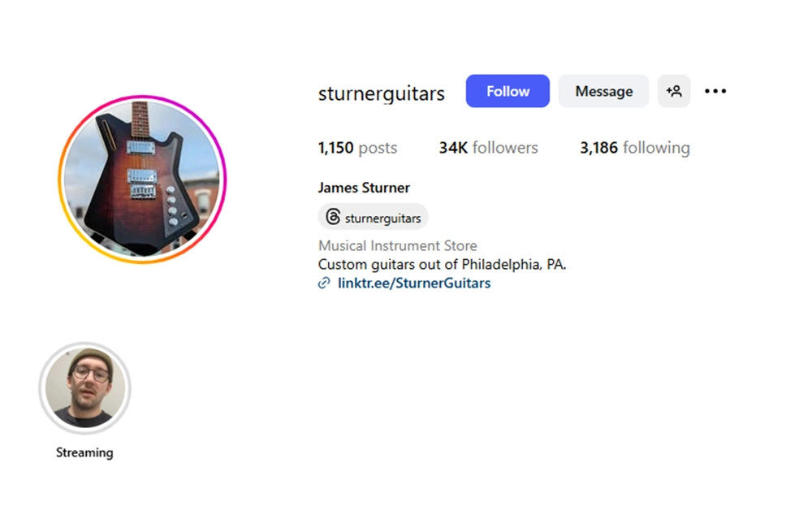The image size is (812, 515).
Task: Click the gradient story ring around avatar
Action: [142, 97]
